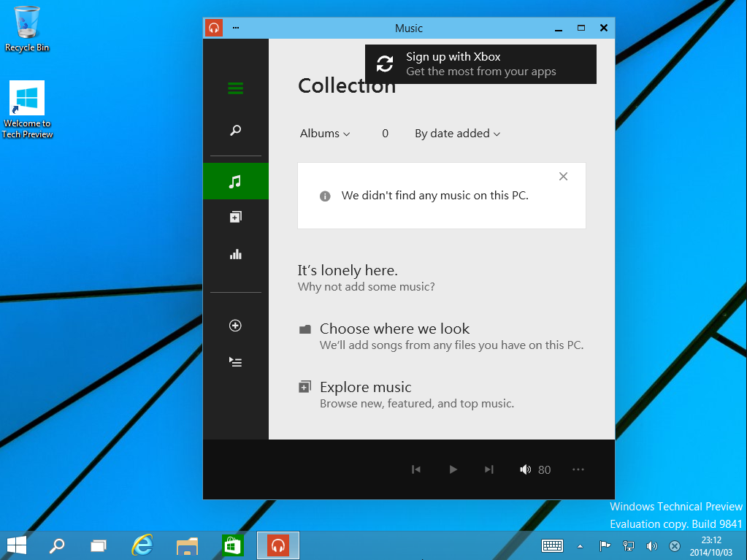The image size is (747, 560).
Task: Open more playback options ellipsis
Action: 578,469
